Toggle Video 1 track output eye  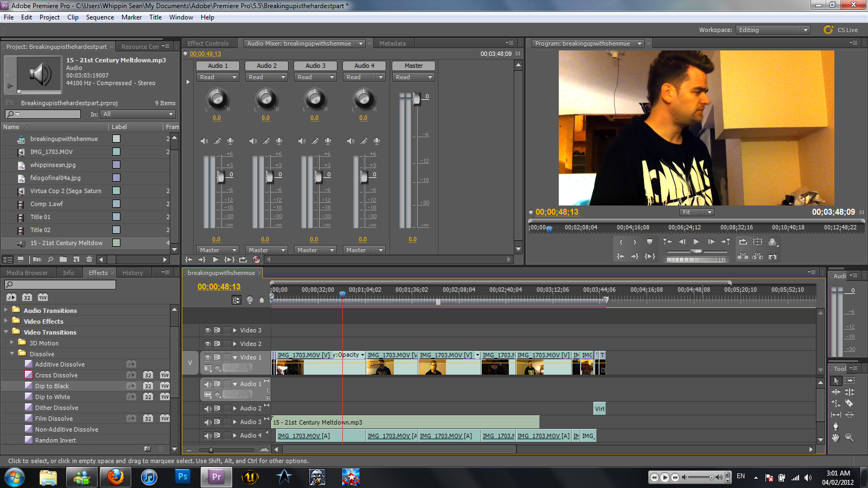(207, 357)
